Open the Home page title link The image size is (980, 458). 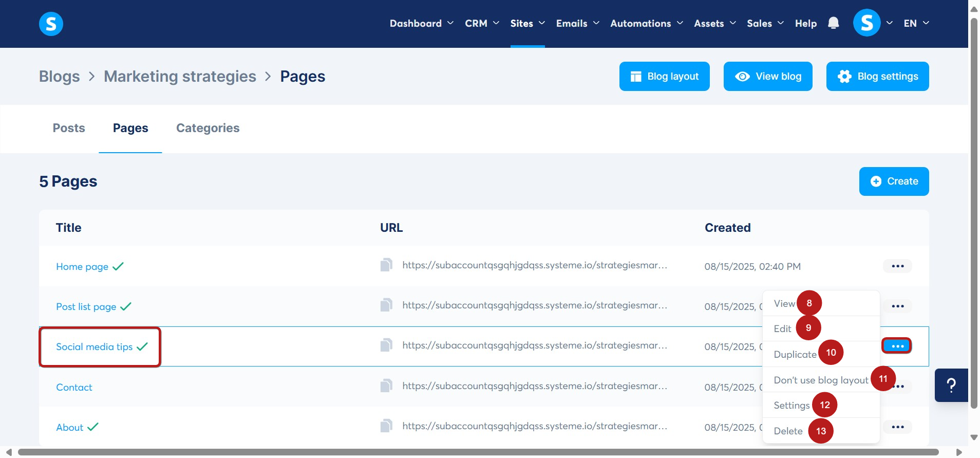(82, 266)
